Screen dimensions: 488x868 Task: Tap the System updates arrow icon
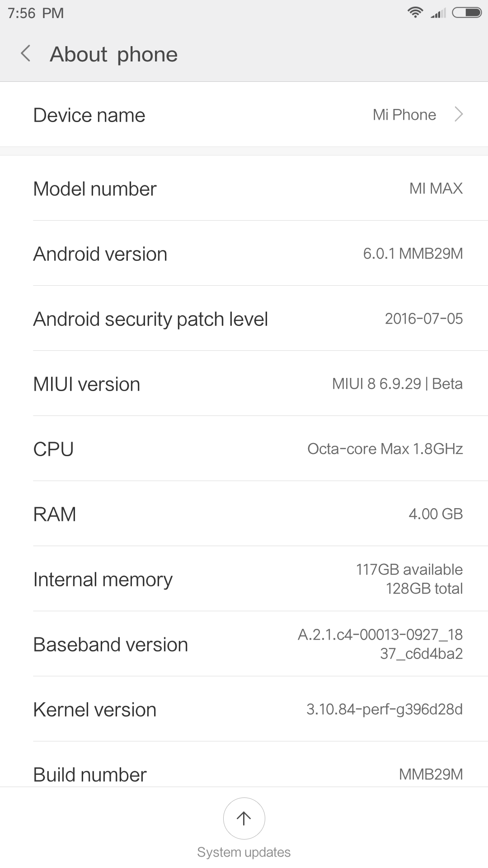coord(244,818)
